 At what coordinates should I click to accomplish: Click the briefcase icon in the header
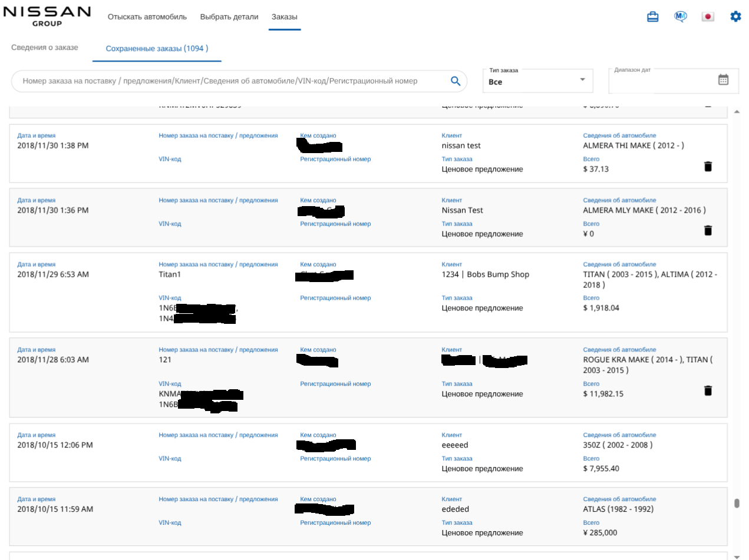(652, 16)
